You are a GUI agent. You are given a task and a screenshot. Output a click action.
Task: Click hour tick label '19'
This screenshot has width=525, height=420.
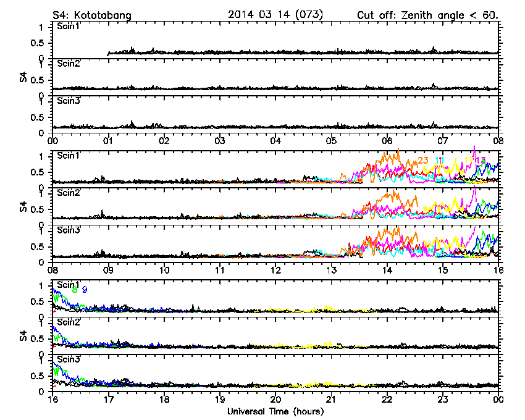[x=220, y=399]
